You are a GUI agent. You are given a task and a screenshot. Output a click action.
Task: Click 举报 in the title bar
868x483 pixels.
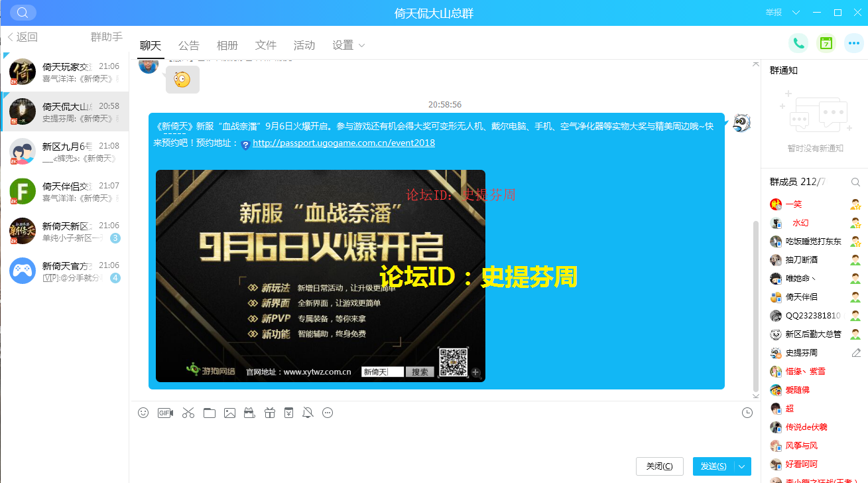pos(774,13)
